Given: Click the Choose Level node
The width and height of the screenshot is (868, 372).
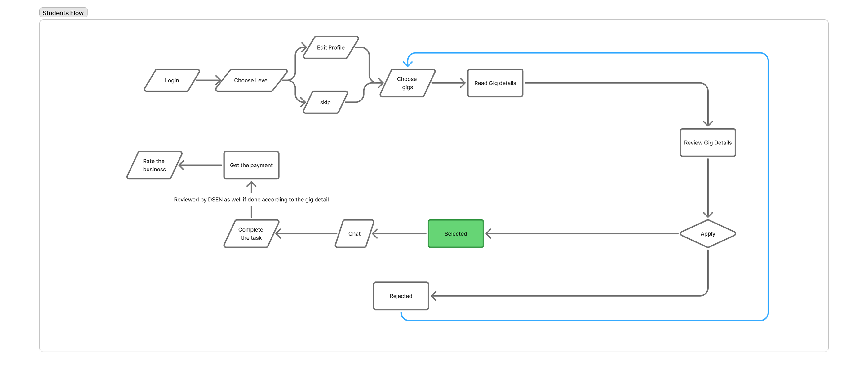Looking at the screenshot, I should pos(251,81).
